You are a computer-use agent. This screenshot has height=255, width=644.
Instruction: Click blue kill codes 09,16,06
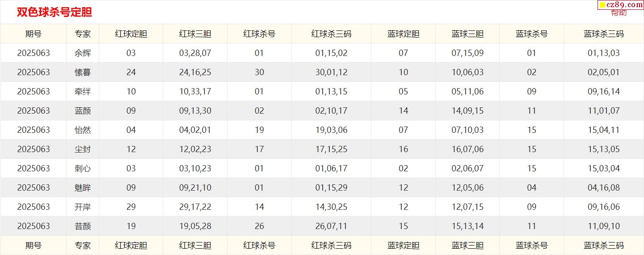[x=604, y=207]
